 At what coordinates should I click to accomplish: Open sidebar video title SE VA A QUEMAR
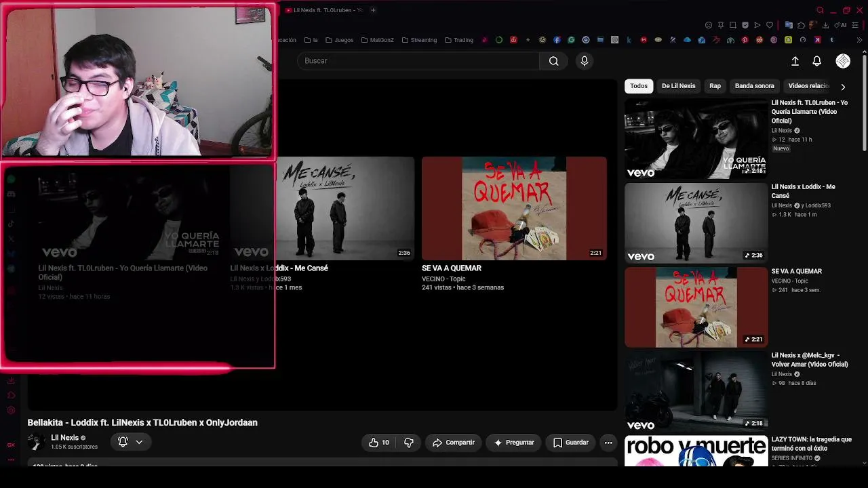pos(797,271)
